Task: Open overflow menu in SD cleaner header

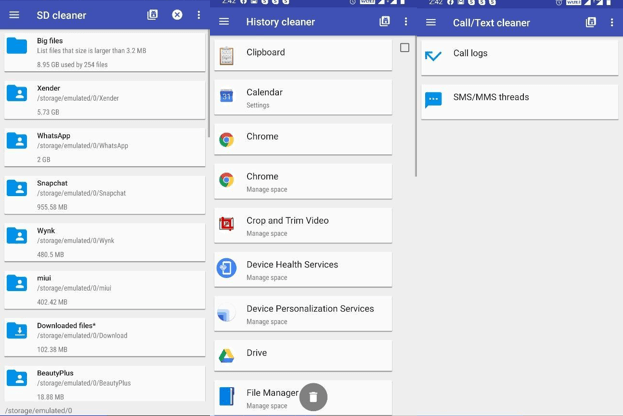Action: click(x=199, y=15)
